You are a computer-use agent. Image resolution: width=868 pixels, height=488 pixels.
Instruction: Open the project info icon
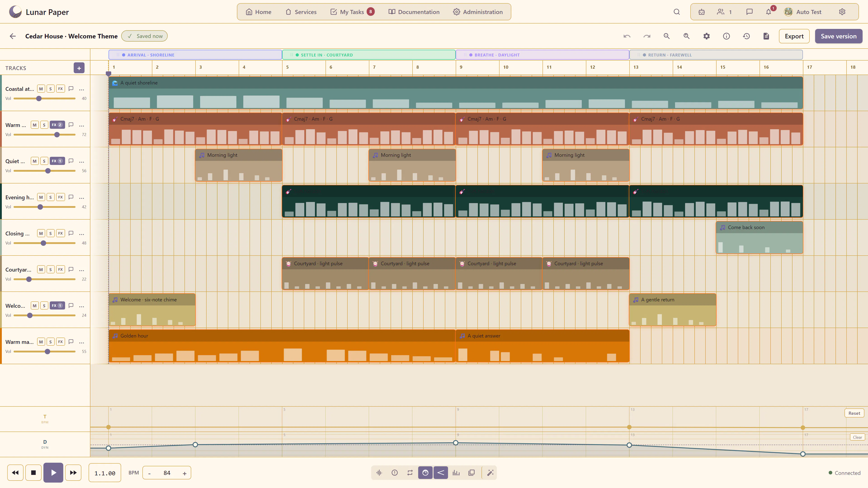pyautogui.click(x=726, y=36)
